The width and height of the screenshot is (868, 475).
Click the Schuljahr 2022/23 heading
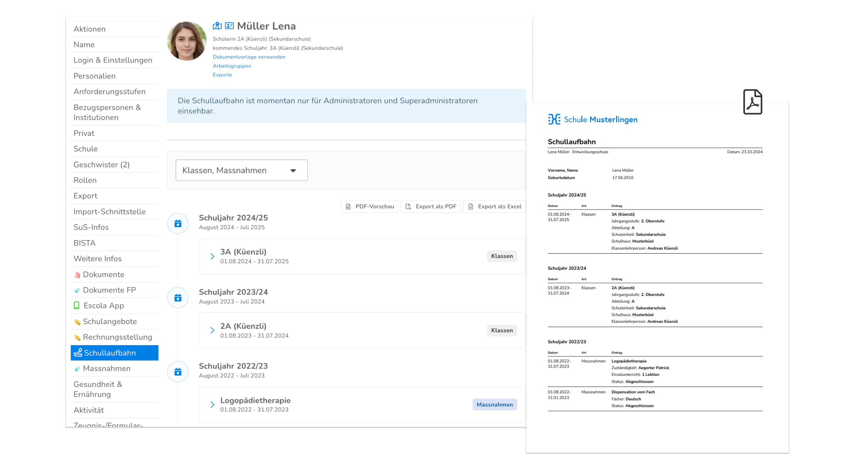tap(233, 366)
